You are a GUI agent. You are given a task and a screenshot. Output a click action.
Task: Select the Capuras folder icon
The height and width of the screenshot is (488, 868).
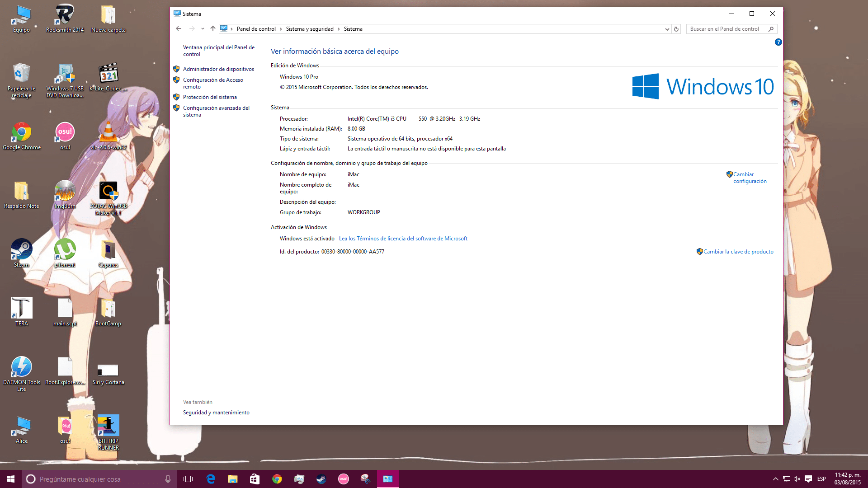point(108,253)
